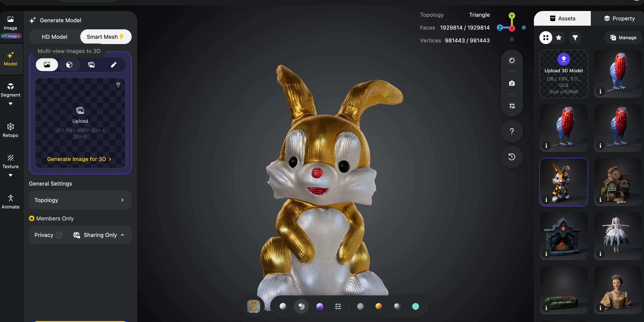644x322 pixels.
Task: Click the GPT Image 2 badge
Action: click(10, 36)
